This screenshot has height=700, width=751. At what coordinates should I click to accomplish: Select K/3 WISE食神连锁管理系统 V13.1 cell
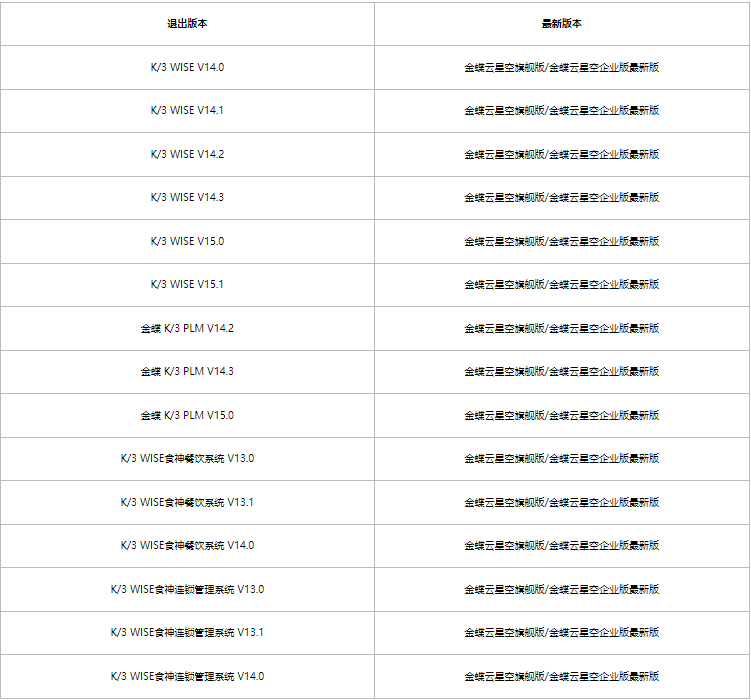click(187, 632)
